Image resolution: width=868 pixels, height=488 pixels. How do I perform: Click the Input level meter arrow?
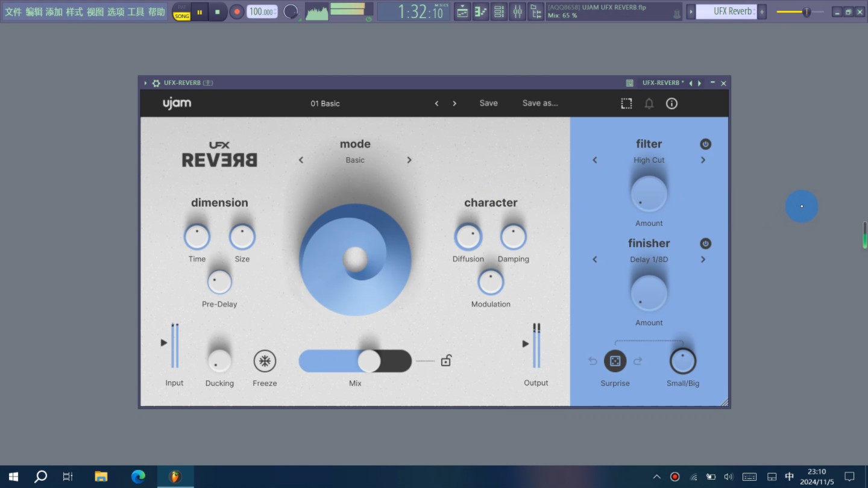tap(164, 343)
